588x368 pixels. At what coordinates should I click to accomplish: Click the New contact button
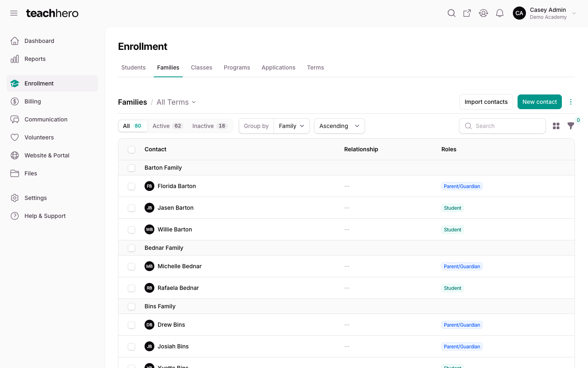pos(539,102)
